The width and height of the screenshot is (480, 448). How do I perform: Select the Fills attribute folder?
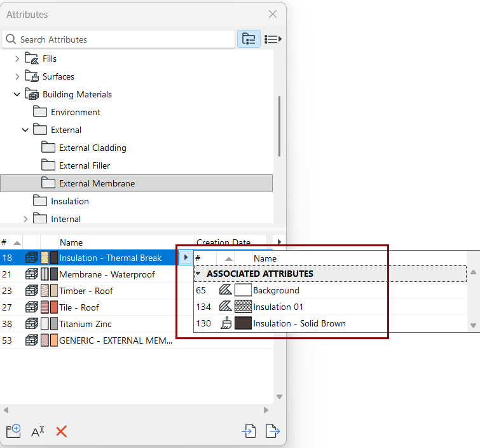click(x=50, y=59)
